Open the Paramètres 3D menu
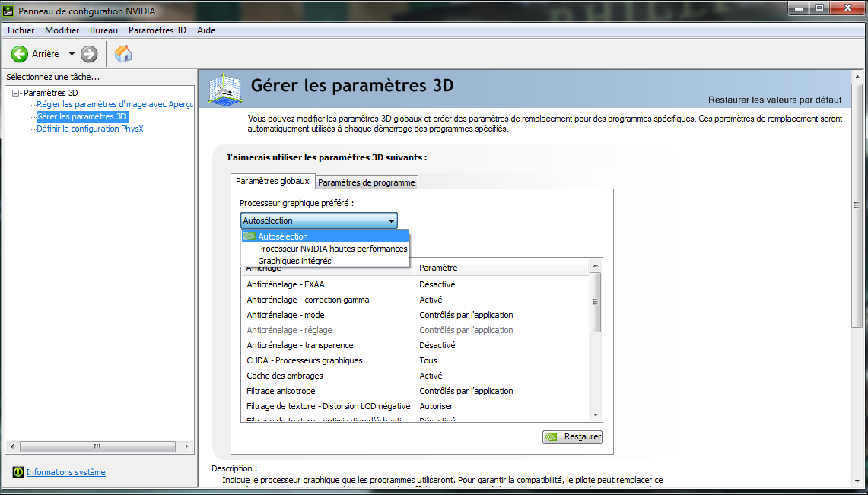The image size is (868, 495). (157, 30)
